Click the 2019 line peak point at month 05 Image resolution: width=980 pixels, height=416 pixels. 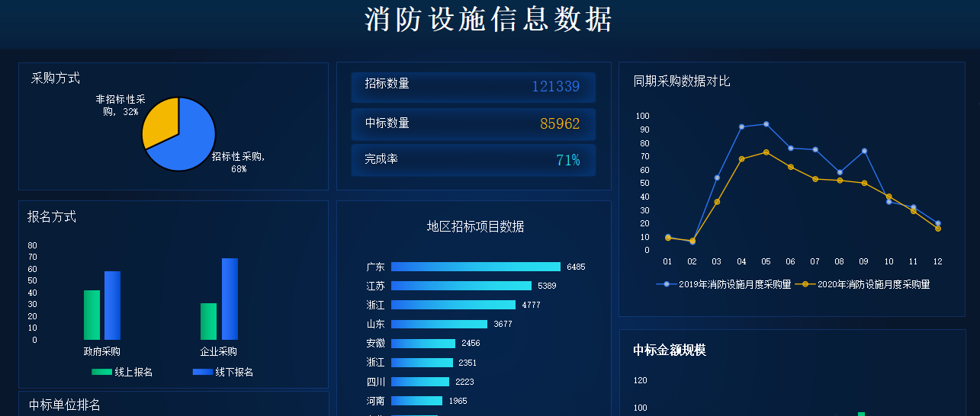point(766,124)
